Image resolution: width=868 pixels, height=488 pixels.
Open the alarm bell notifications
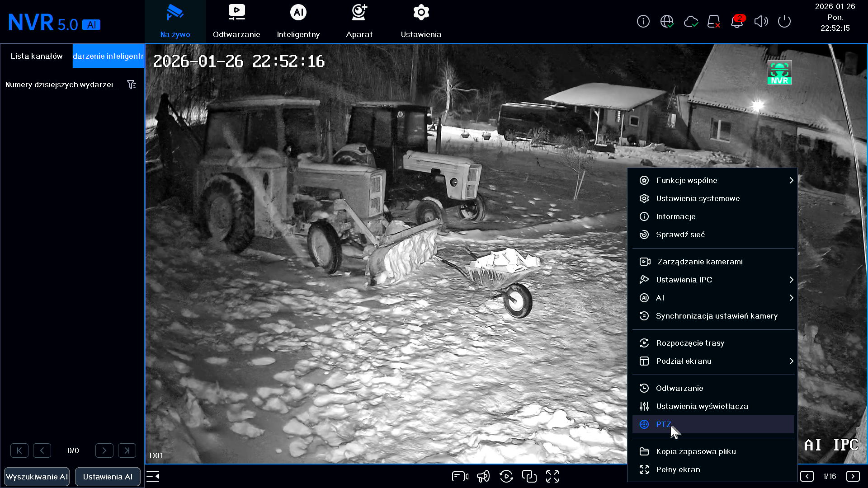point(737,21)
